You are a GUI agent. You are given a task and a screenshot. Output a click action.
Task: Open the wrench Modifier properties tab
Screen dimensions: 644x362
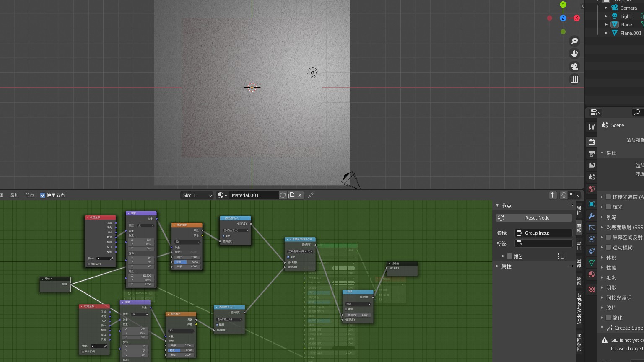(x=592, y=216)
